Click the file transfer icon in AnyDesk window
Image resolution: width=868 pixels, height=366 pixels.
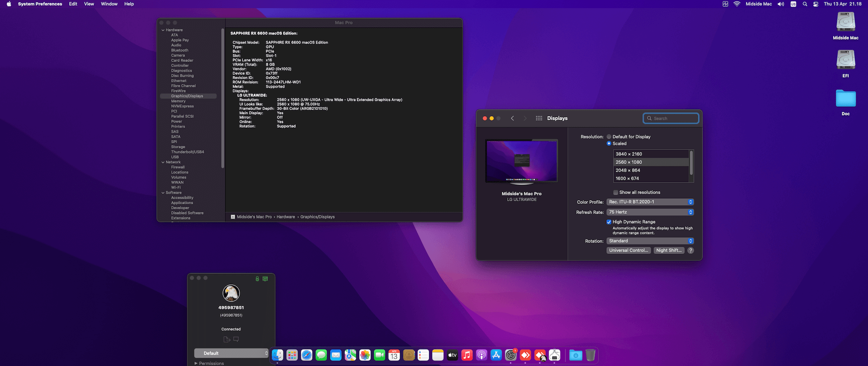pyautogui.click(x=227, y=339)
